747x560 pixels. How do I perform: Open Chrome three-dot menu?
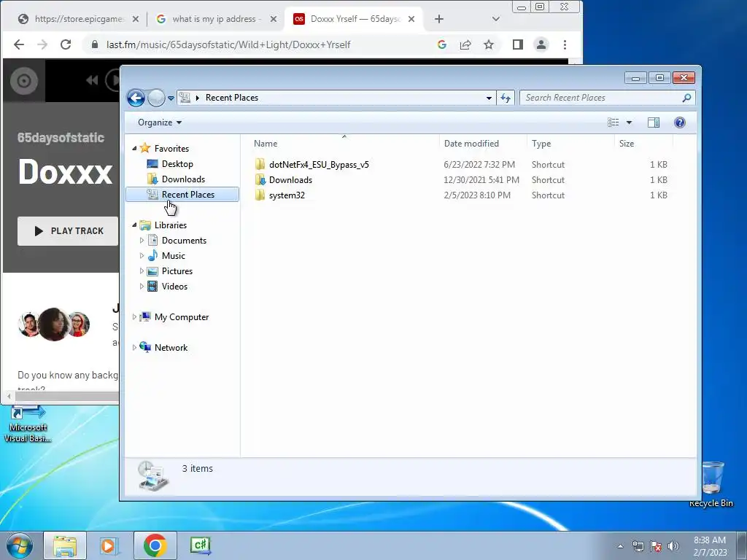(x=565, y=44)
